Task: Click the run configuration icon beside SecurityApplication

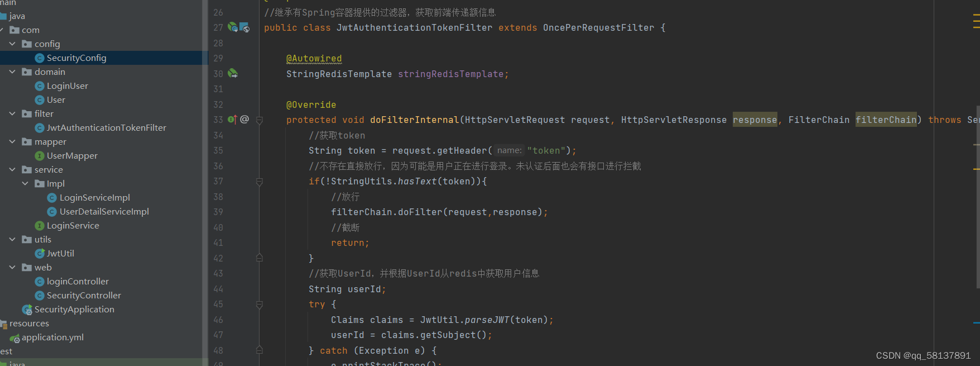Action: [x=26, y=309]
